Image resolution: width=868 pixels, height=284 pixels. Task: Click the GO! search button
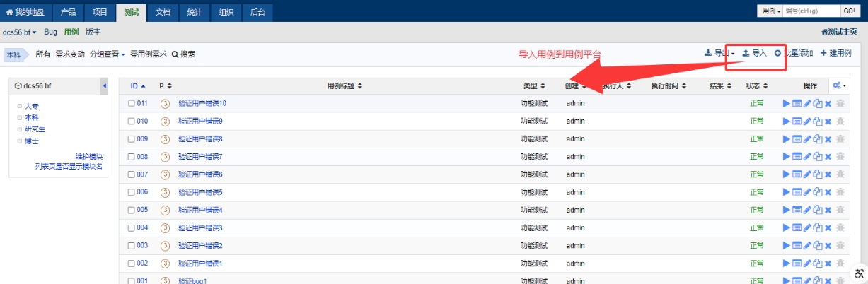[x=849, y=11]
